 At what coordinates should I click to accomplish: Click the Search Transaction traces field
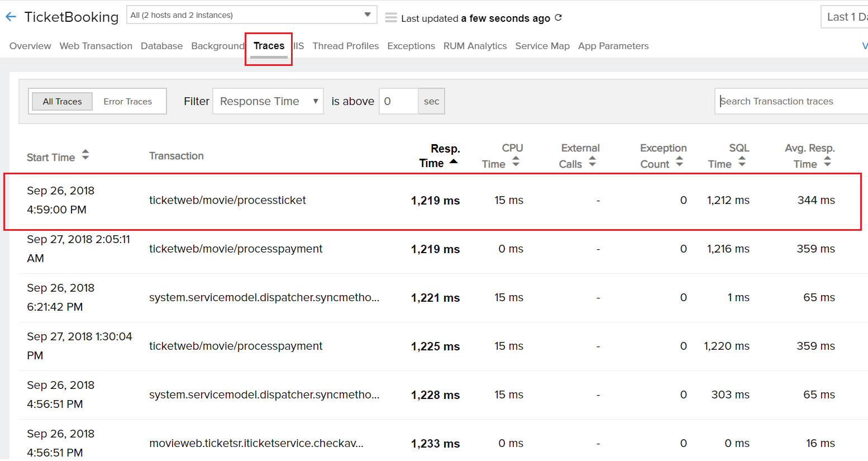pyautogui.click(x=791, y=101)
